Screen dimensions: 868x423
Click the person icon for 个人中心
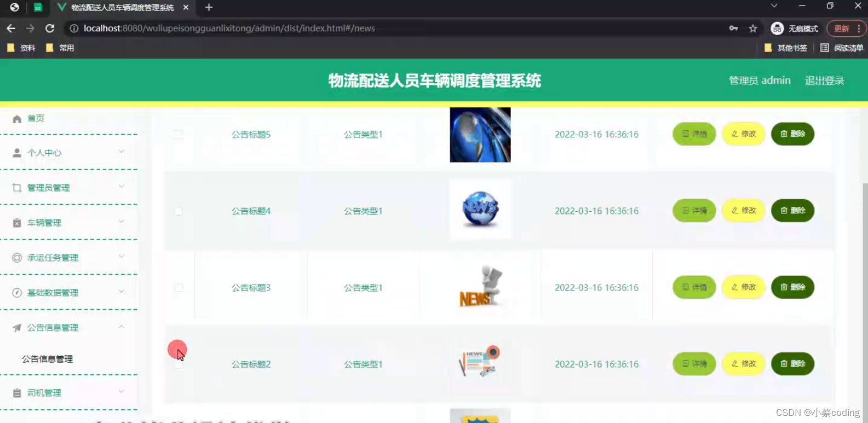pyautogui.click(x=17, y=153)
